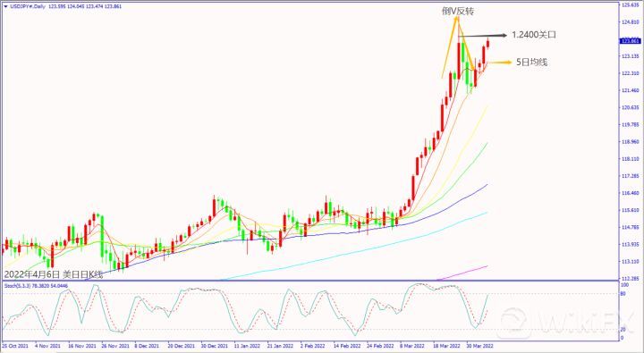The width and height of the screenshot is (644, 353).
Task: Click the current price tag 123.861
Action: click(x=630, y=41)
